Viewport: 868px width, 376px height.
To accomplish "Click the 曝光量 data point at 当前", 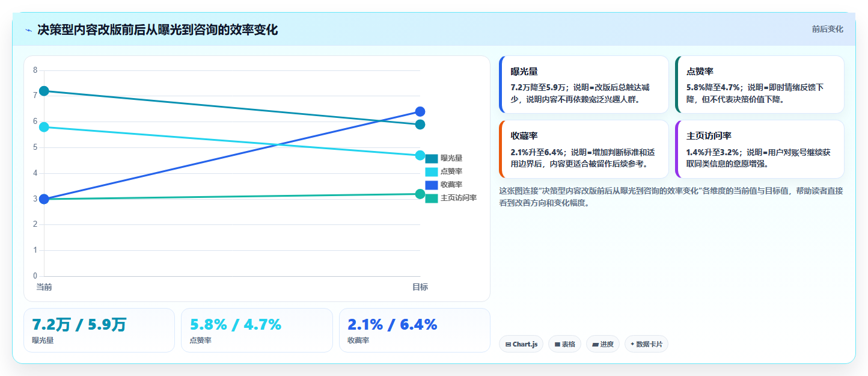I will (44, 91).
